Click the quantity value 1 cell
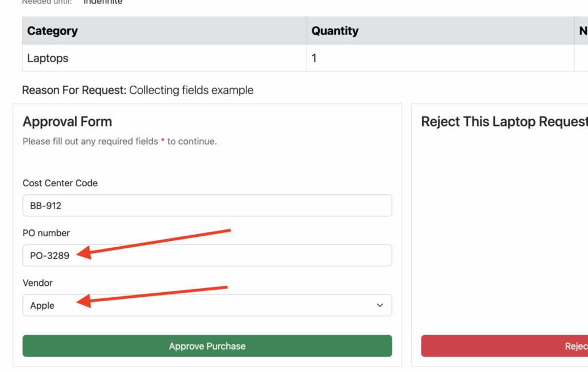This screenshot has width=588, height=372. [314, 58]
